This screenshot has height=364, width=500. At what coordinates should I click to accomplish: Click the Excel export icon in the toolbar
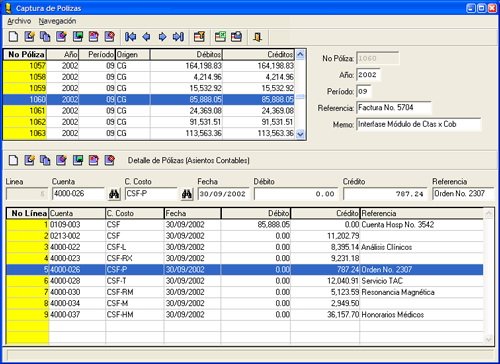[220, 36]
